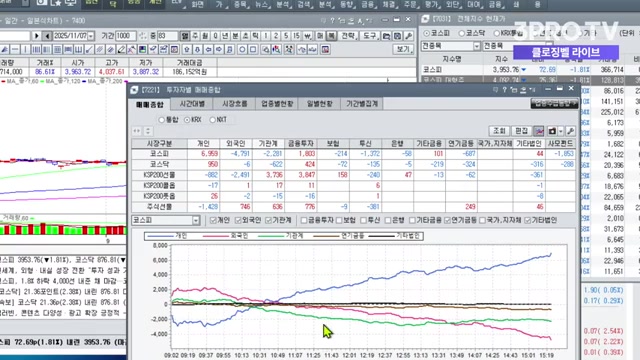Uncheck the 개인 series checkbox
This screenshot has width=640, height=360.
pos(213,220)
